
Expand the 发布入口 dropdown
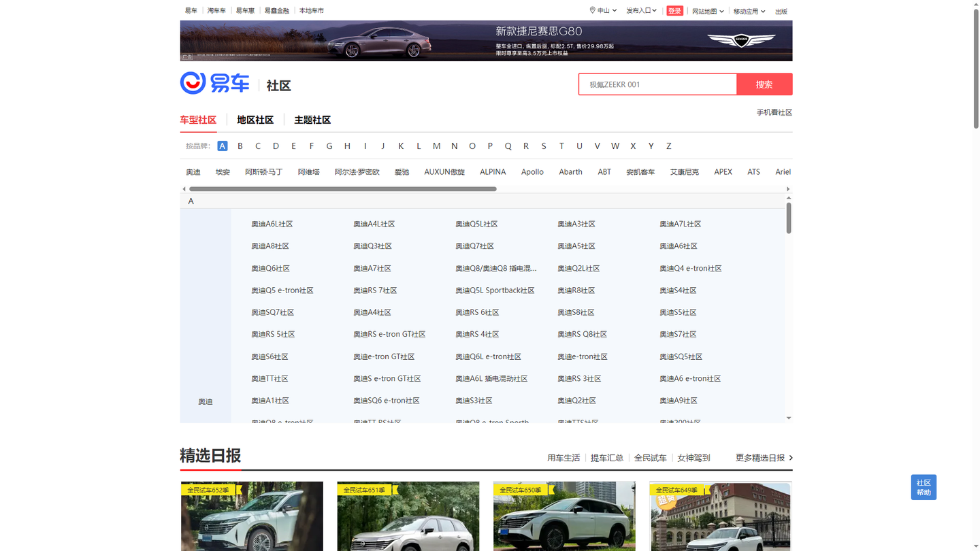pos(641,11)
